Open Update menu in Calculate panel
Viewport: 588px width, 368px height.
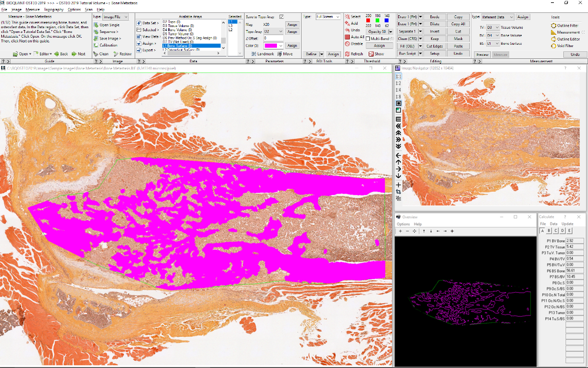pos(567,224)
